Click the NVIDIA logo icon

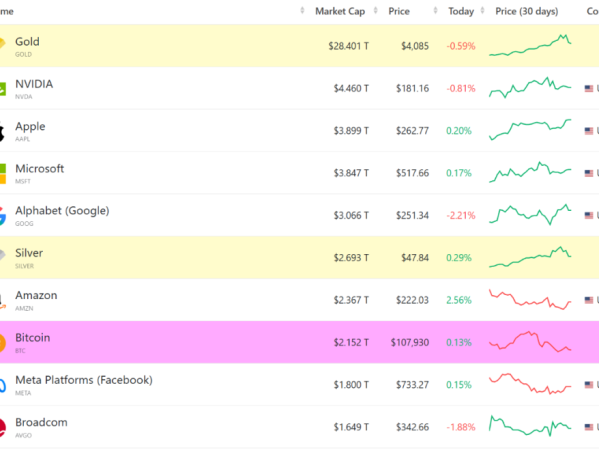[3, 89]
